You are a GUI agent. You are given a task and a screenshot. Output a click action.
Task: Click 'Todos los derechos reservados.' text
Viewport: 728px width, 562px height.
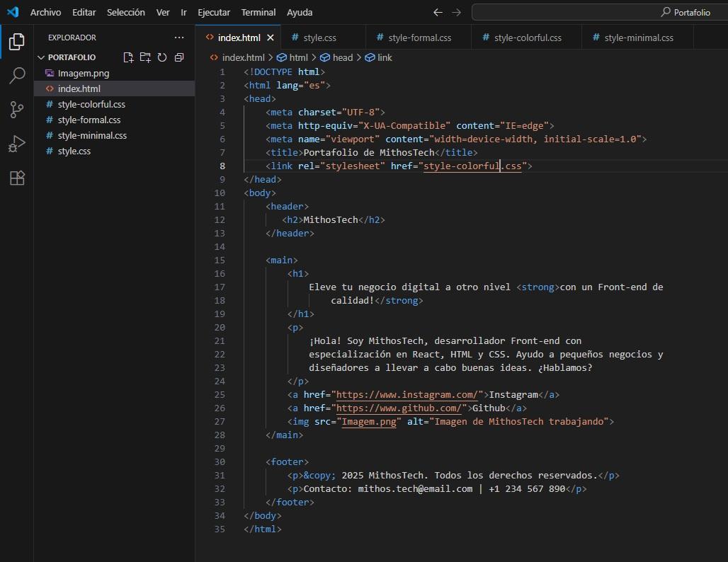click(516, 475)
